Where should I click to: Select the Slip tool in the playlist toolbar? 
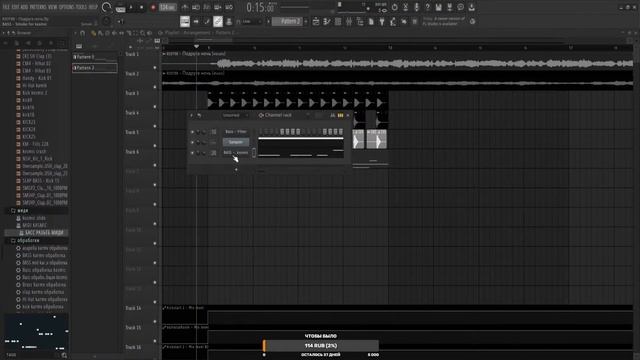[x=121, y=33]
